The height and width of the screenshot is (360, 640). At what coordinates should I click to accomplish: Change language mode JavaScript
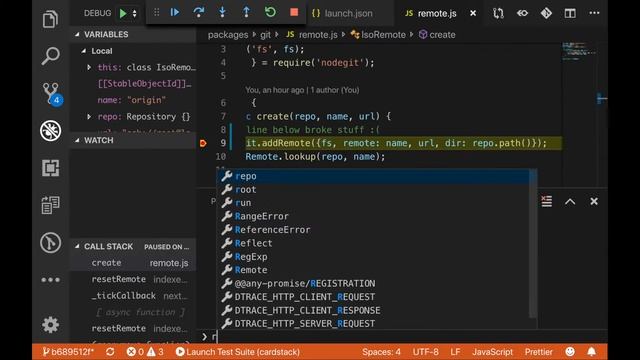click(492, 352)
